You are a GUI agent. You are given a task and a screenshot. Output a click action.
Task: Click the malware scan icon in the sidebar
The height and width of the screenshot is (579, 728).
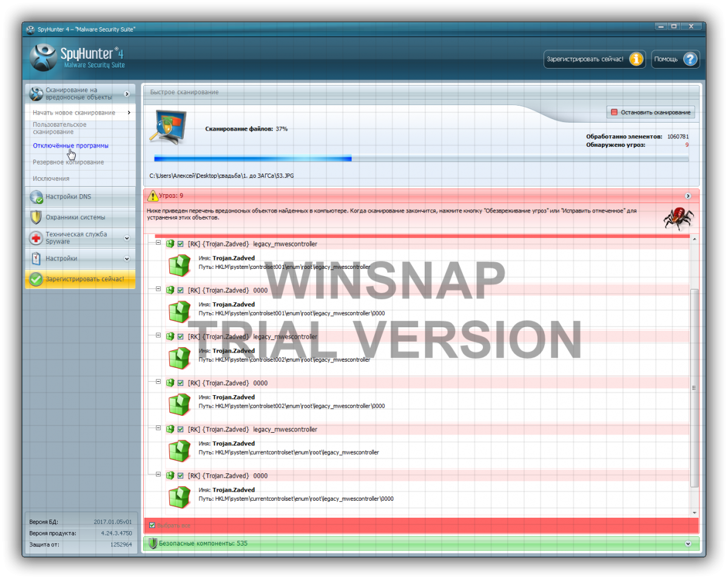point(36,93)
